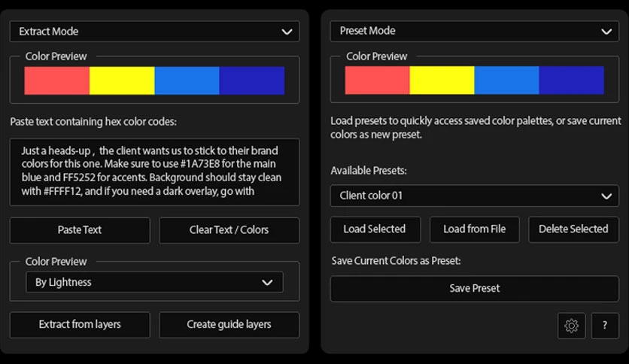The height and width of the screenshot is (364, 629).
Task: Click the 'Paste text containing hex color codes:' label
Action: coord(93,122)
